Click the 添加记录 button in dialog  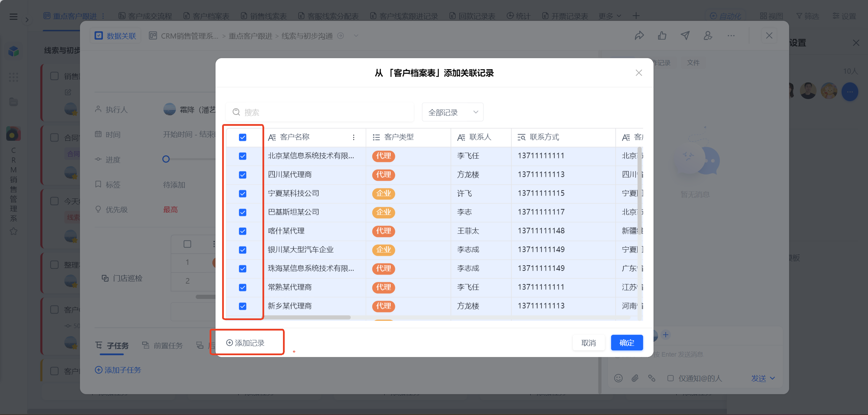[245, 343]
